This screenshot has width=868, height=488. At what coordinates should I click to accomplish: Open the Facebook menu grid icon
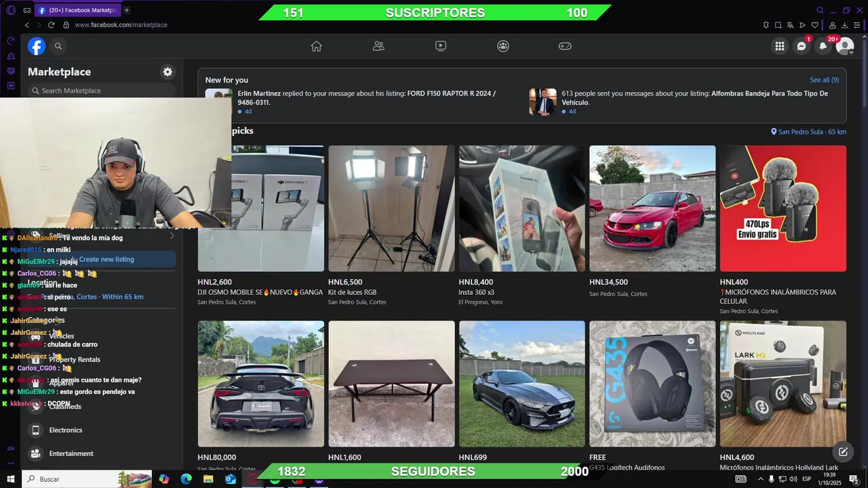(x=780, y=46)
